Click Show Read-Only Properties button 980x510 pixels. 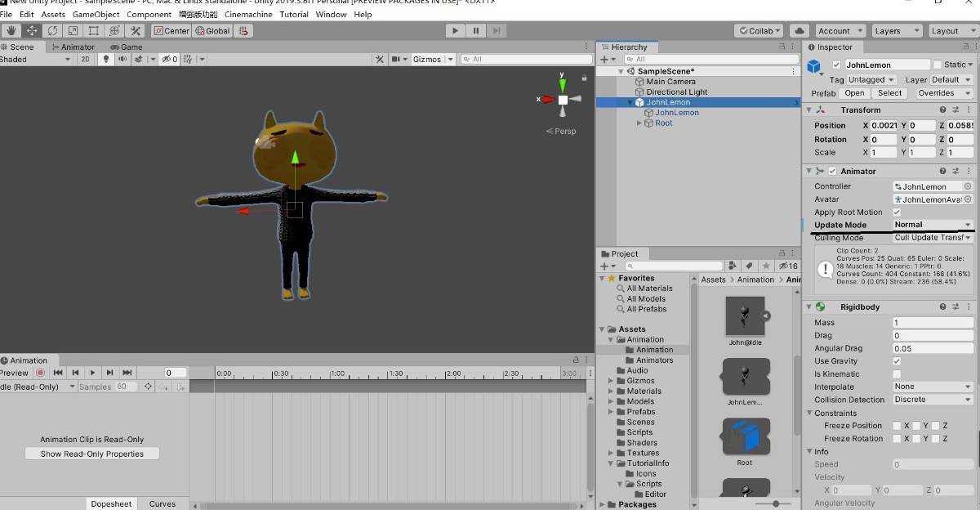[92, 454]
